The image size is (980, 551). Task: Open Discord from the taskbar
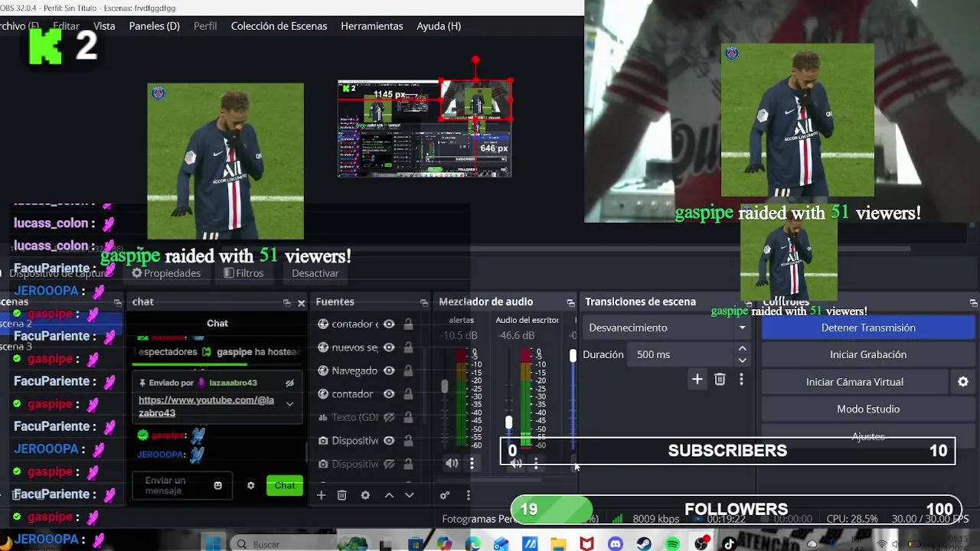click(x=616, y=544)
